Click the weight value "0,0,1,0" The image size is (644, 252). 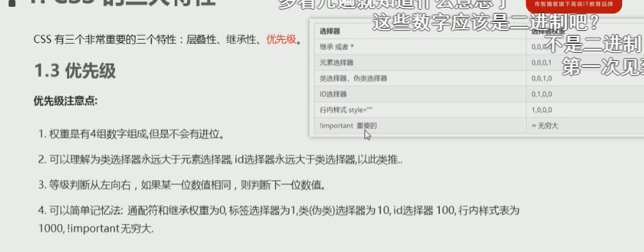(x=542, y=78)
